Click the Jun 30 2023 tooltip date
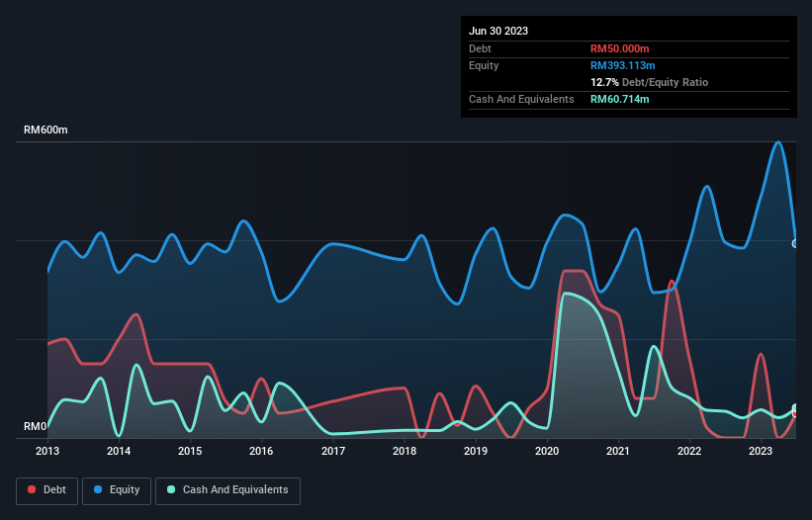This screenshot has width=812, height=520. (x=498, y=31)
